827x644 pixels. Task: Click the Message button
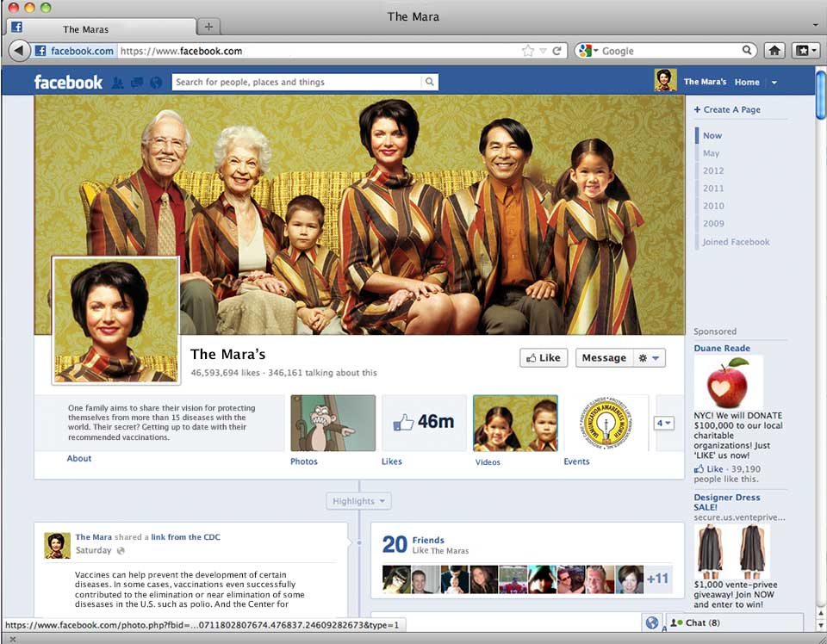click(x=604, y=358)
